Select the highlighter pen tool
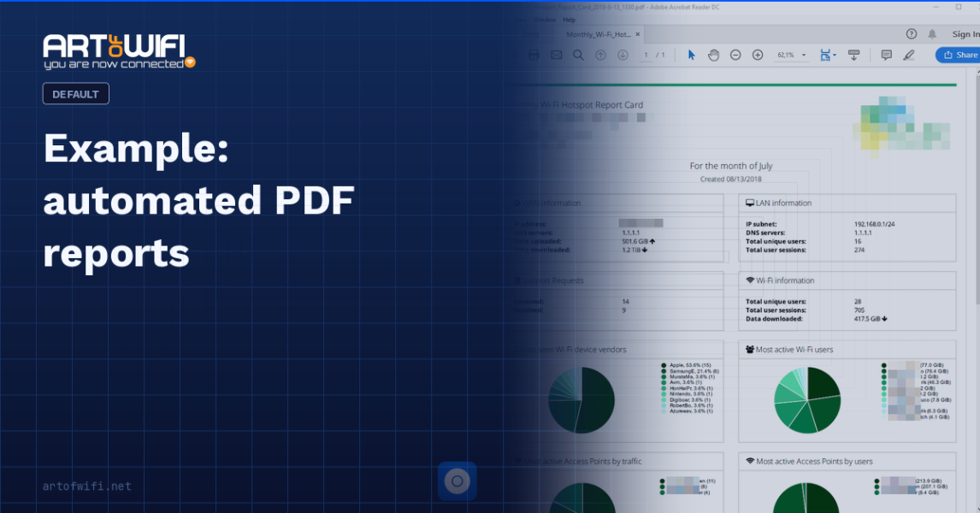 point(909,55)
